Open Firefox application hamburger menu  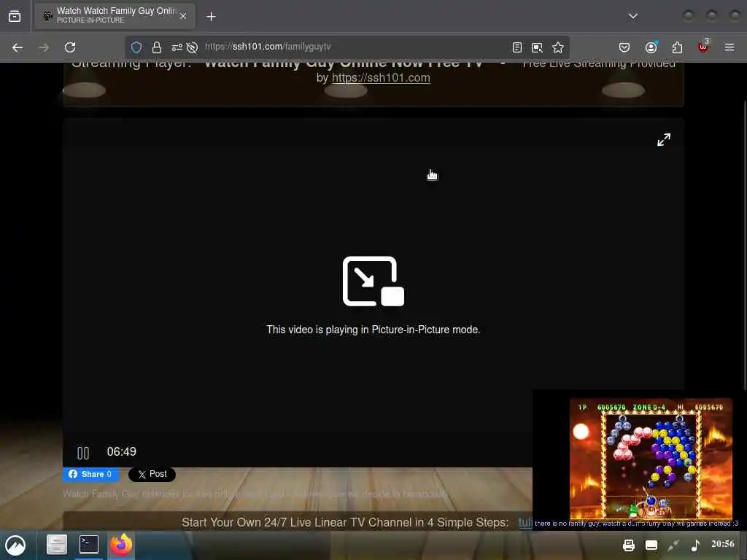[x=729, y=47]
